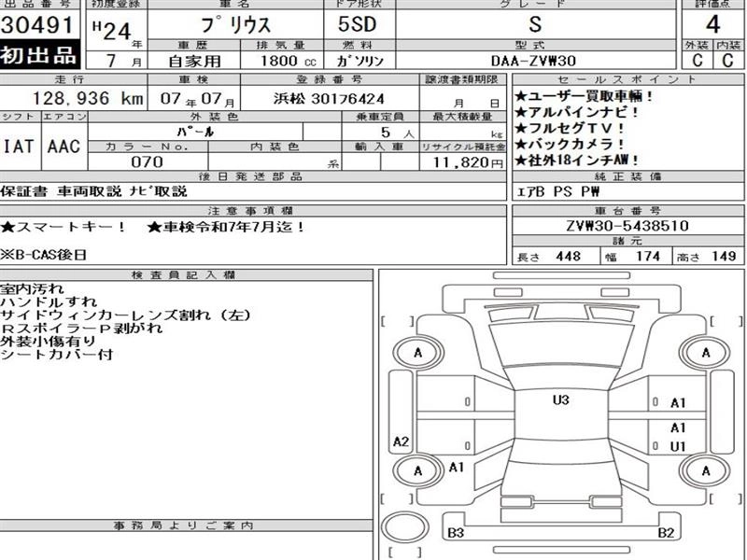Image resolution: width=747 pixels, height=560 pixels.
Task: Select roof damage mark U3 on diagram
Action: (561, 400)
